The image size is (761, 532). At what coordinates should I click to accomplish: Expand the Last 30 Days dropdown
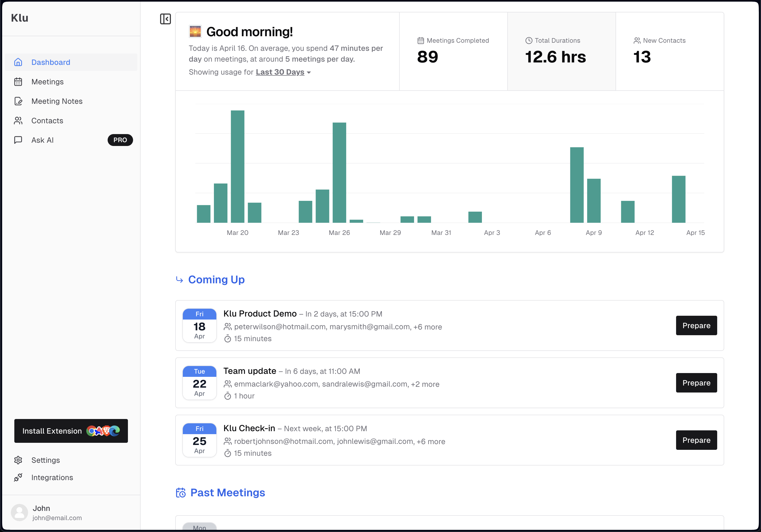(x=283, y=72)
